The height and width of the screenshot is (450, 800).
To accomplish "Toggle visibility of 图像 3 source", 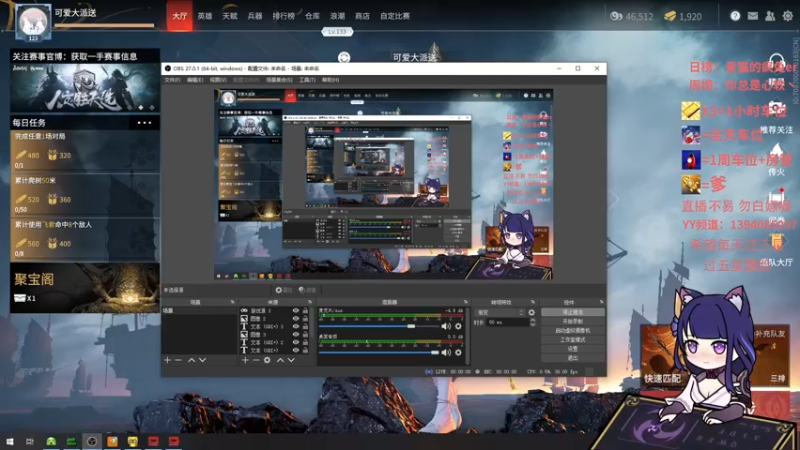I will 295,334.
